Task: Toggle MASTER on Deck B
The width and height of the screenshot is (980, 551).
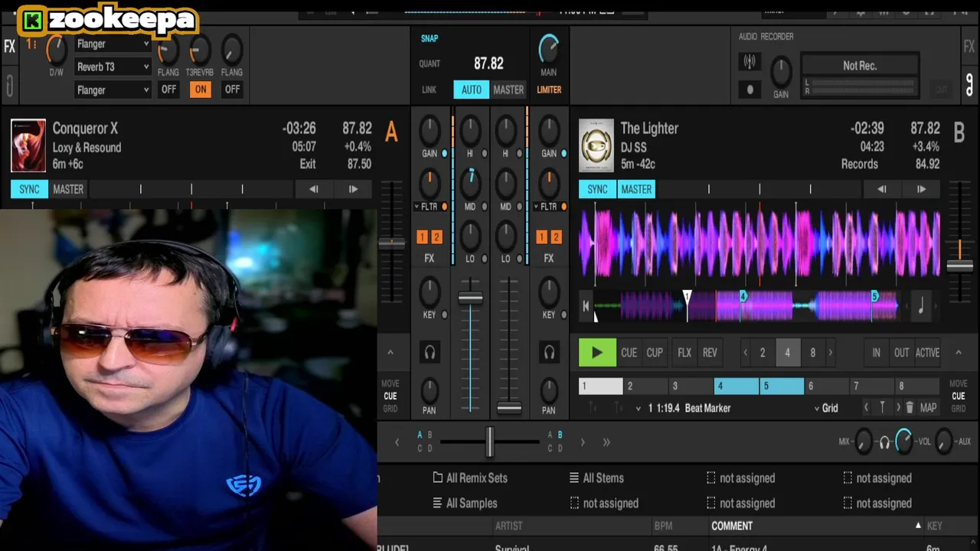Action: coord(636,189)
